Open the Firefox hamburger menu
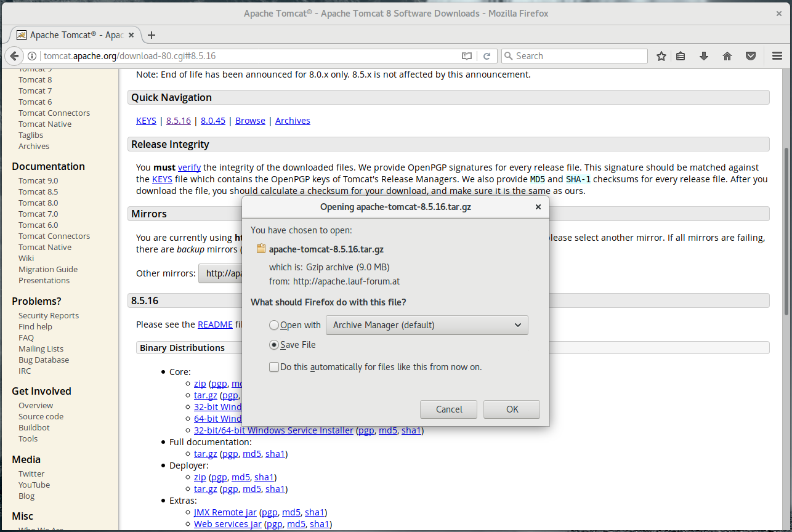792x532 pixels. click(x=777, y=56)
